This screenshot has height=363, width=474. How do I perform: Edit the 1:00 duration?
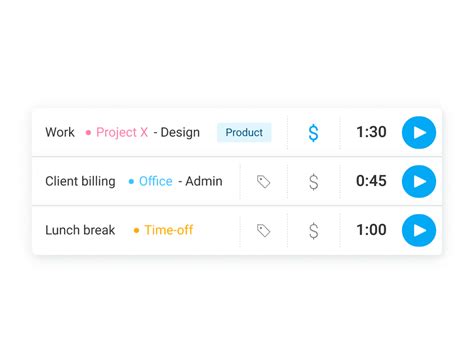click(x=371, y=230)
